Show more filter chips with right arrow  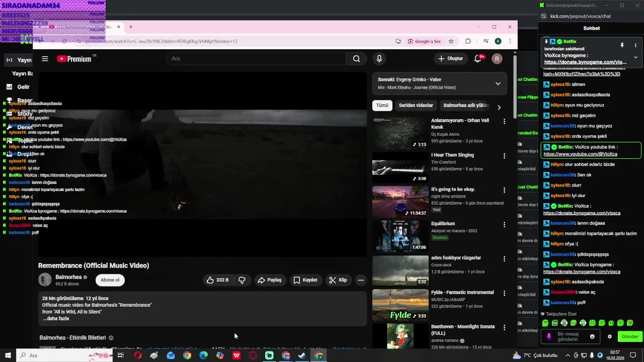coord(499,107)
